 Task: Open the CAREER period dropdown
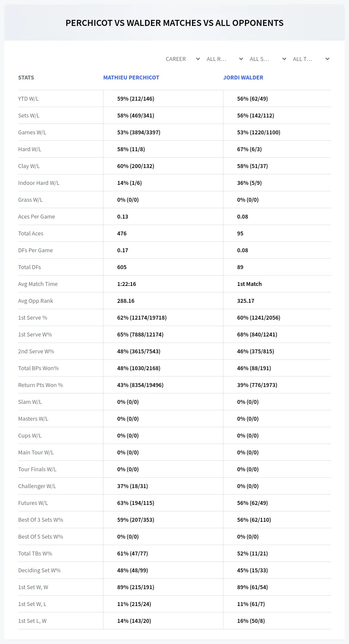point(182,59)
